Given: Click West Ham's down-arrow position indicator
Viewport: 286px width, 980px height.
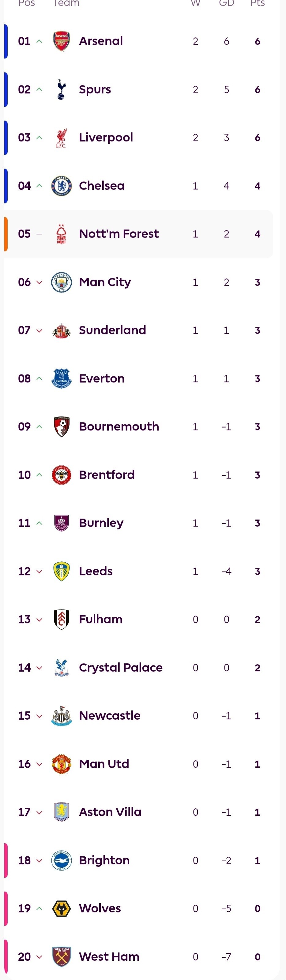Looking at the screenshot, I should click(39, 956).
